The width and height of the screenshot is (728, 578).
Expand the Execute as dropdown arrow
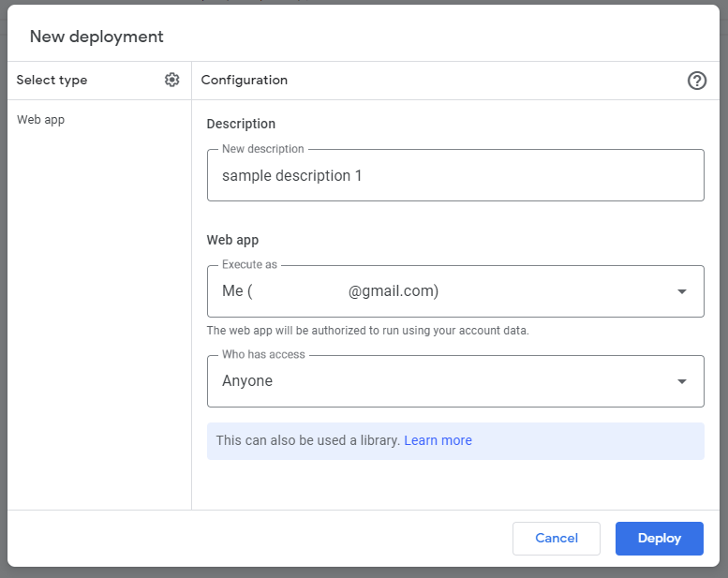[682, 291]
